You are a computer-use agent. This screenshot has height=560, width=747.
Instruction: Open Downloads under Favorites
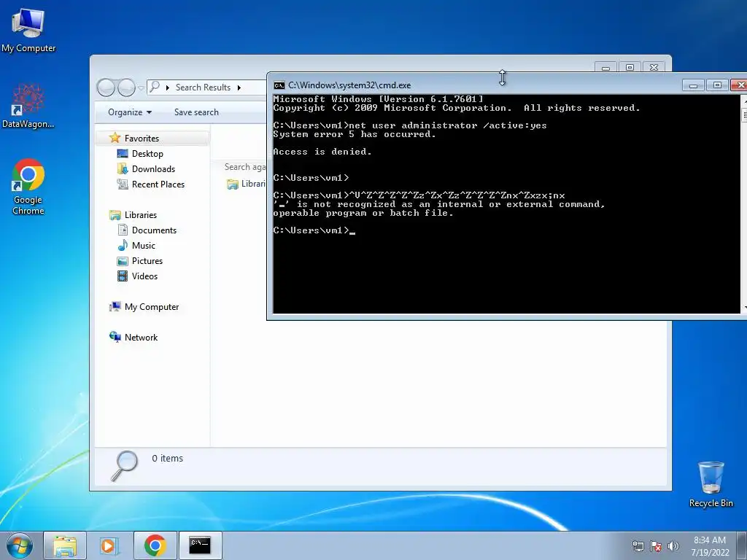tap(153, 169)
